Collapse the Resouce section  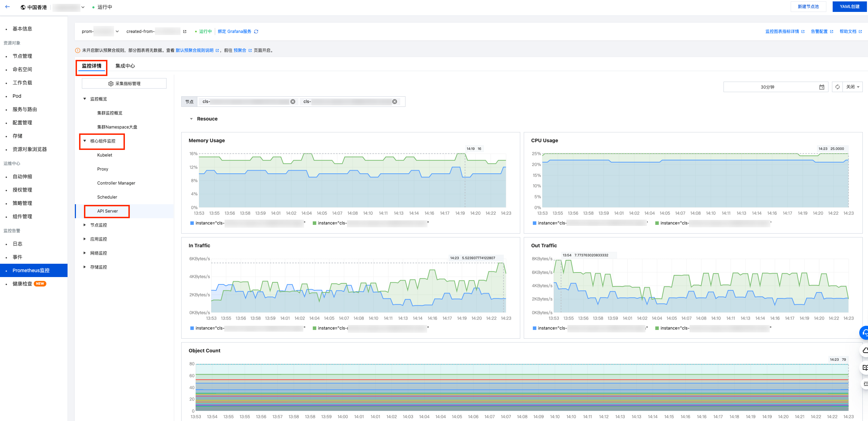[191, 119]
